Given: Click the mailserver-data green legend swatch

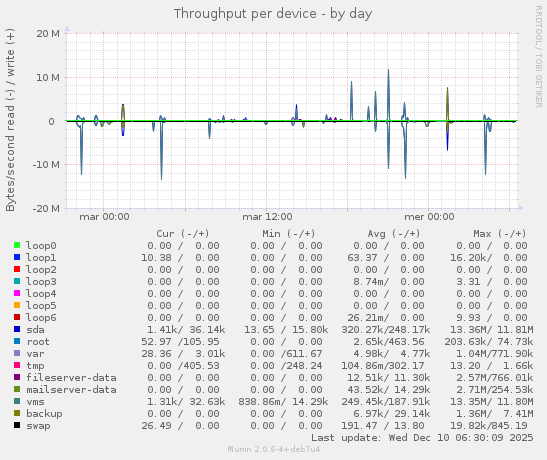Looking at the screenshot, I should 17,389.
